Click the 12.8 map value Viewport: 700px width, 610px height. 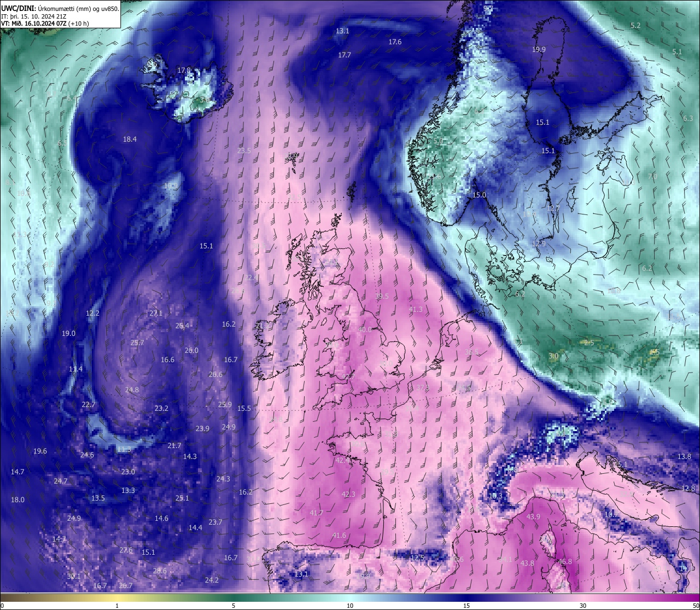[x=688, y=488]
